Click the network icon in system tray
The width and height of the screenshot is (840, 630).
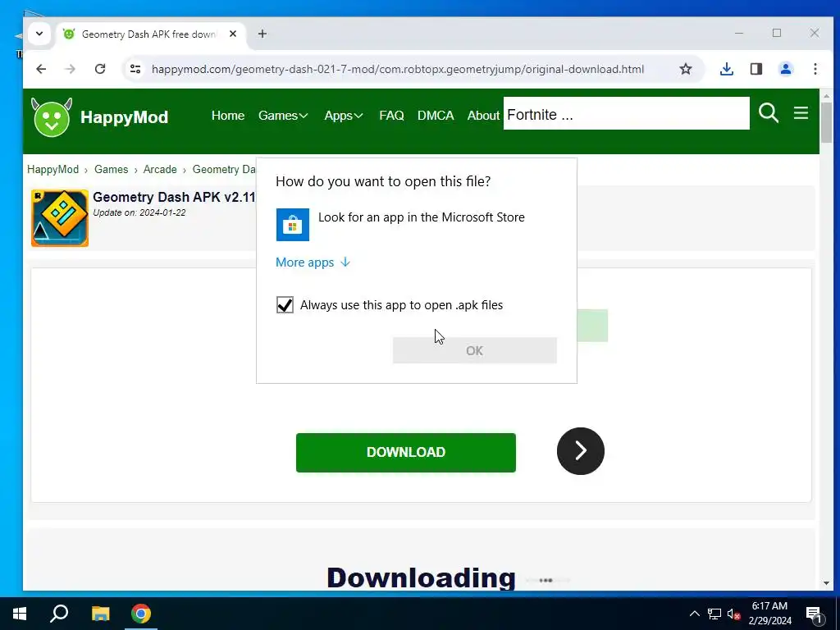pos(714,614)
